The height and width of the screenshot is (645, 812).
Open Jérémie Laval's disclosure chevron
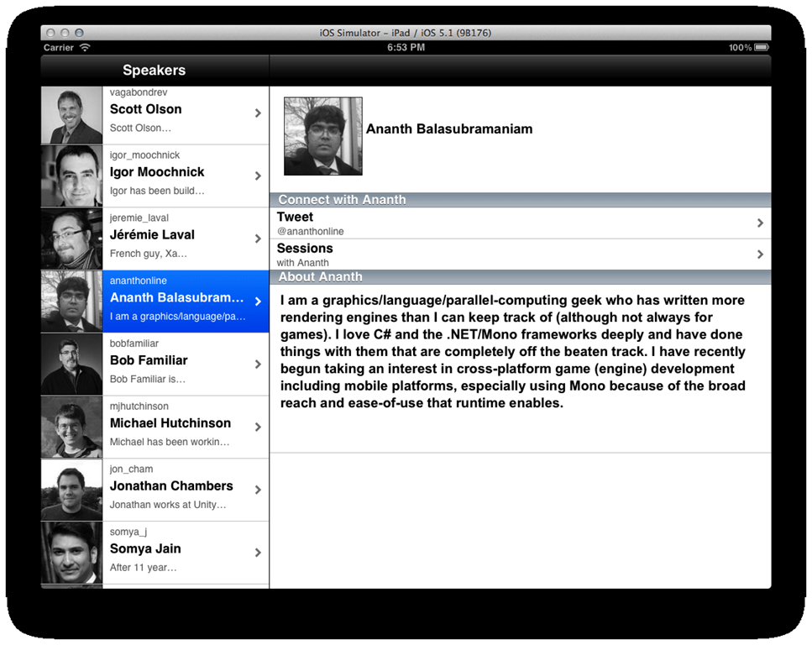(x=258, y=239)
